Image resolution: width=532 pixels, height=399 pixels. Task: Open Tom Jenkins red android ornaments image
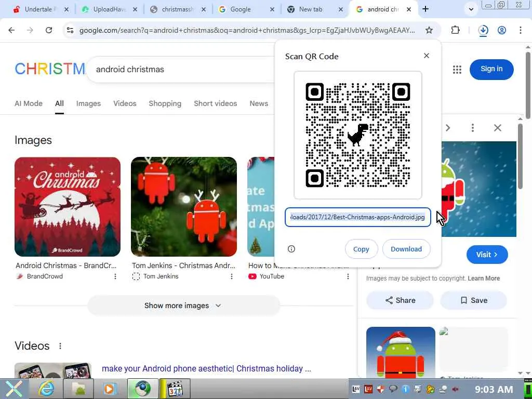point(184,207)
